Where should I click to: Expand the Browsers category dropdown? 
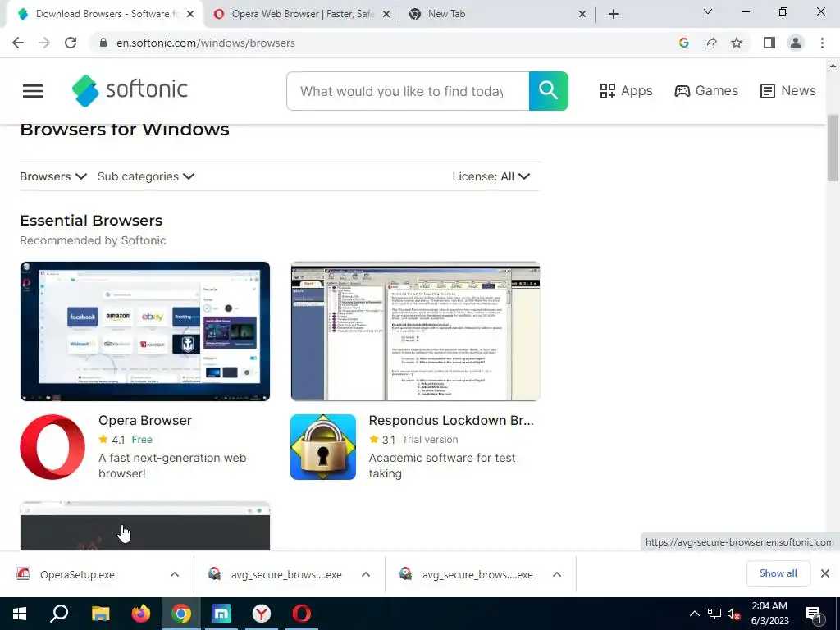tap(53, 176)
